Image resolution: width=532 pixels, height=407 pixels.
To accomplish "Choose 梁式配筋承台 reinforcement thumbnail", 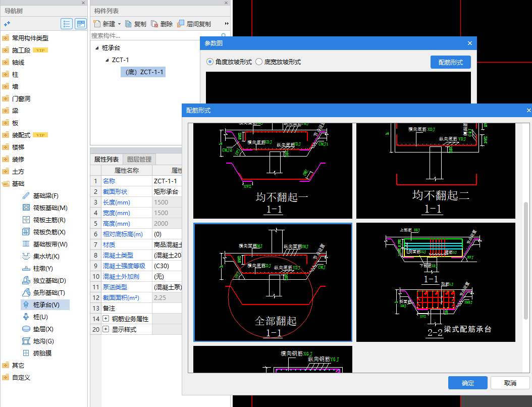I will point(436,282).
